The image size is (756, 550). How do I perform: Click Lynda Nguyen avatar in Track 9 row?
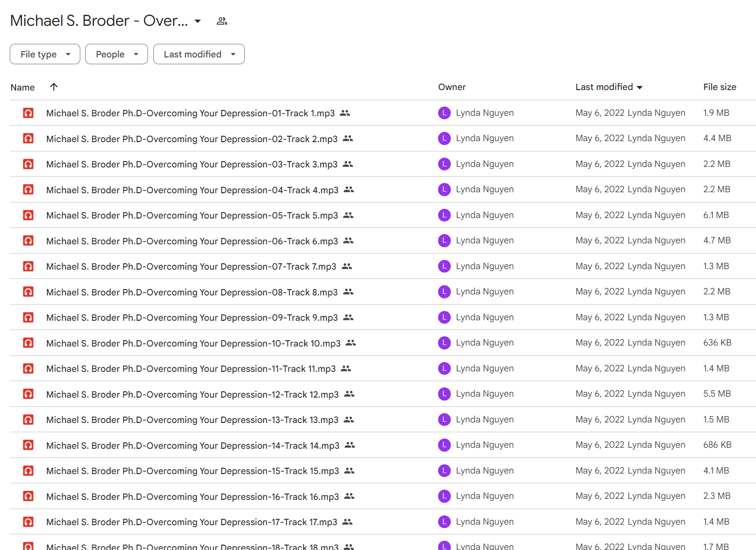click(x=444, y=317)
